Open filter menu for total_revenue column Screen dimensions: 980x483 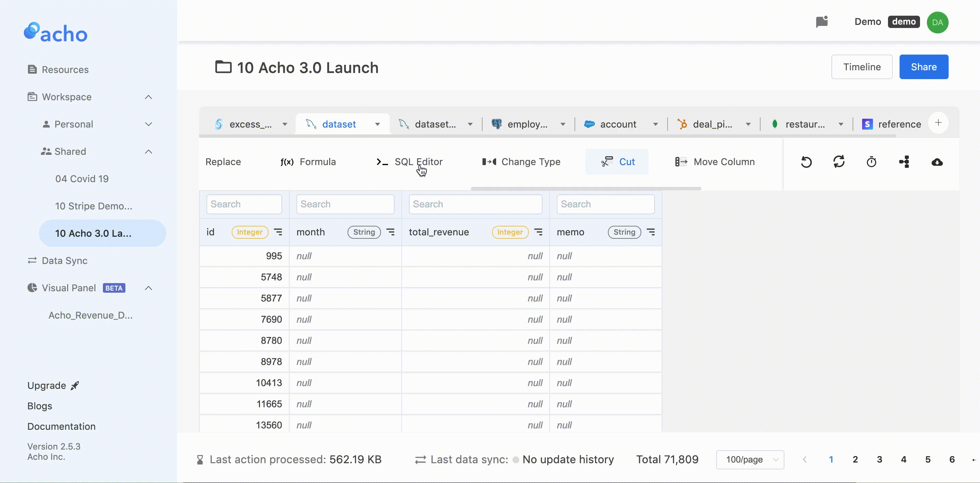pyautogui.click(x=538, y=232)
